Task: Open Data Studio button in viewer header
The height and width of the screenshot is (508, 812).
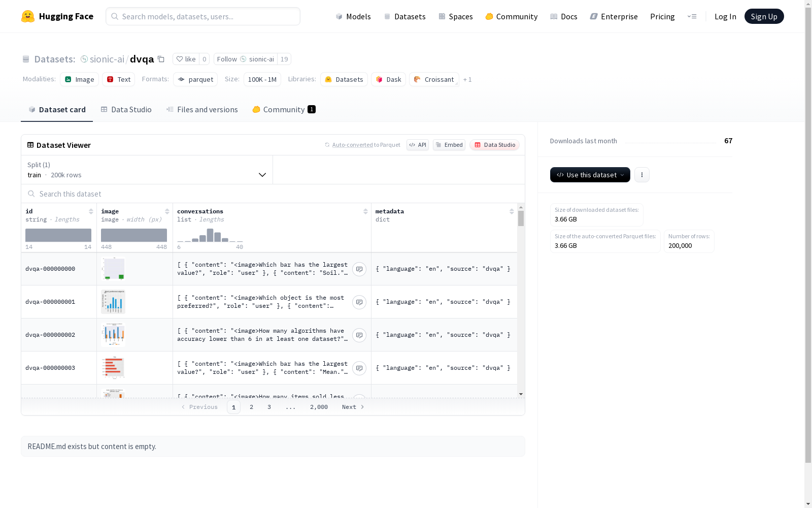Action: click(x=494, y=145)
